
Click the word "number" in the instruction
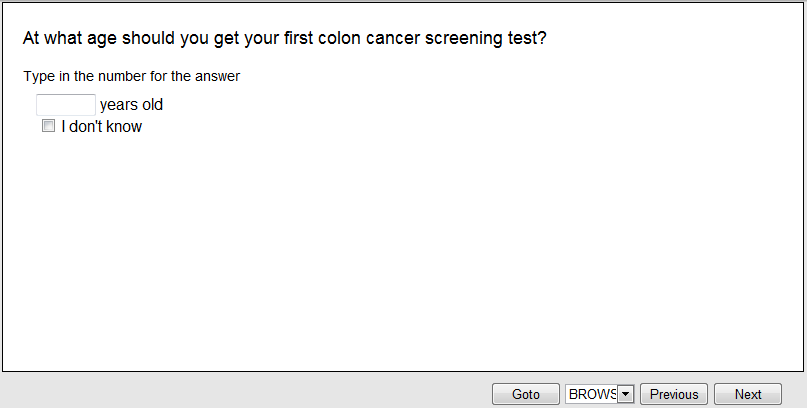[122, 75]
